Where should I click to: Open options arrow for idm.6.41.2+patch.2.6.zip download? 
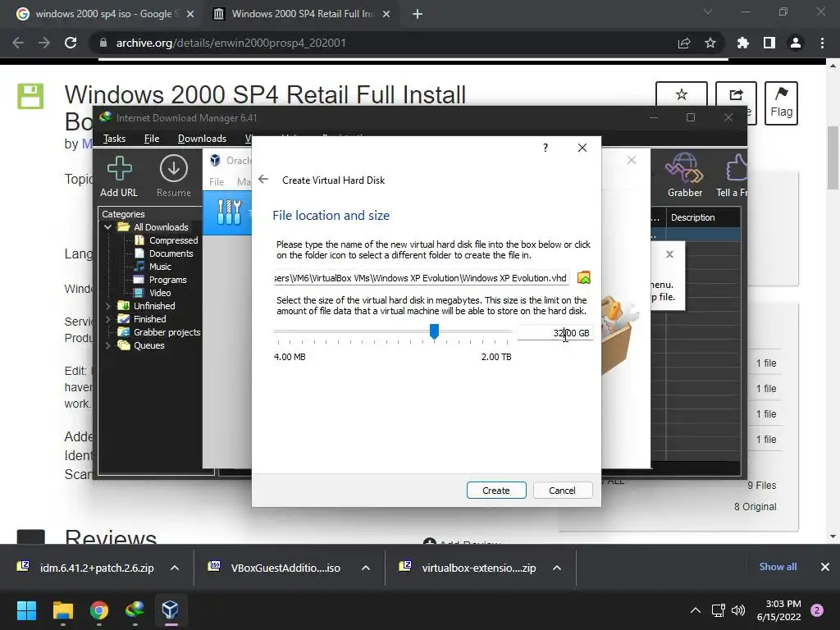[175, 568]
